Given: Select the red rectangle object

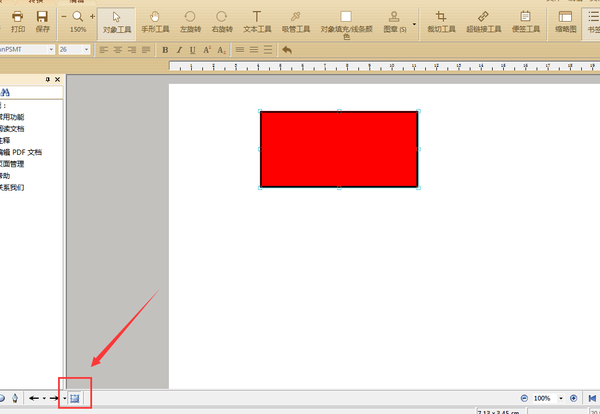Looking at the screenshot, I should click(339, 149).
